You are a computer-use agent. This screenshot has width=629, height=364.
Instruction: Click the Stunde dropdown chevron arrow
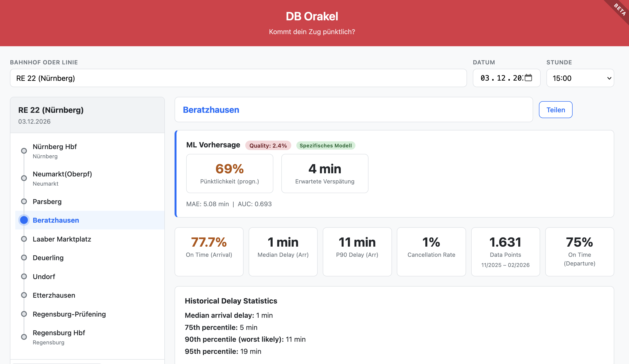tap(609, 78)
